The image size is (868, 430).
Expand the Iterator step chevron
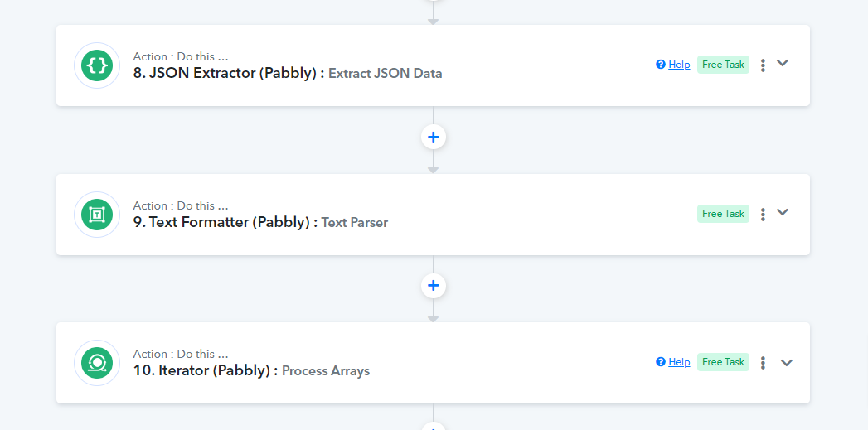click(787, 363)
